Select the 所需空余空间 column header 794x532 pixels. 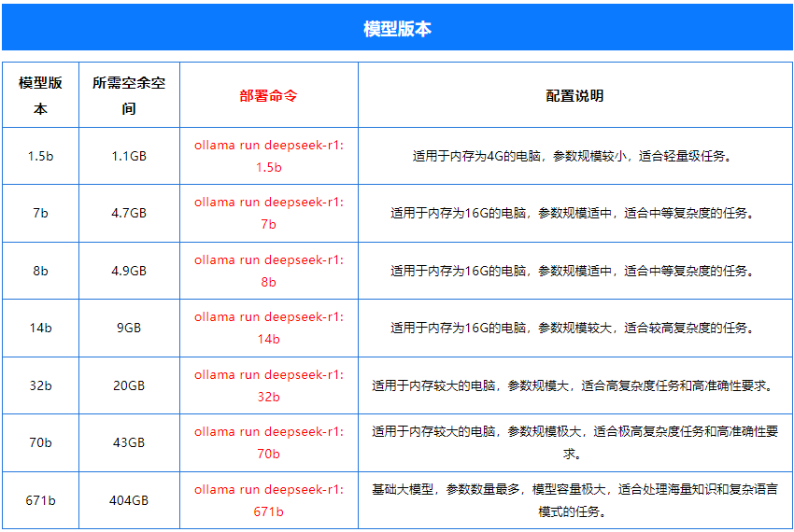coord(129,95)
